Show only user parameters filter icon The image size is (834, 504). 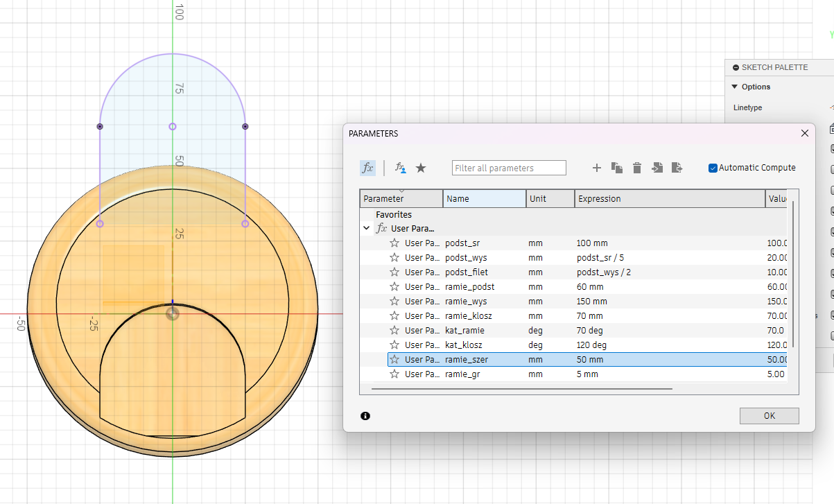(x=401, y=168)
